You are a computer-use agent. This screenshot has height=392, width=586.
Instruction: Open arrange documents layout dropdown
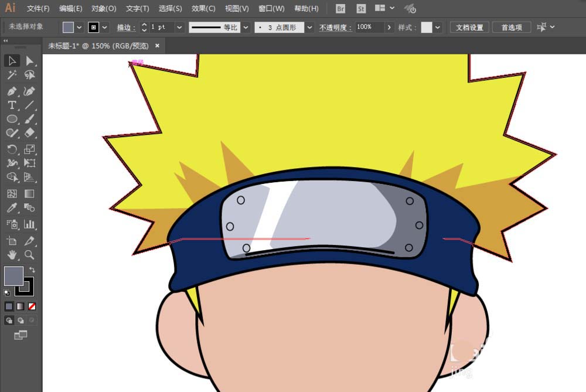384,8
